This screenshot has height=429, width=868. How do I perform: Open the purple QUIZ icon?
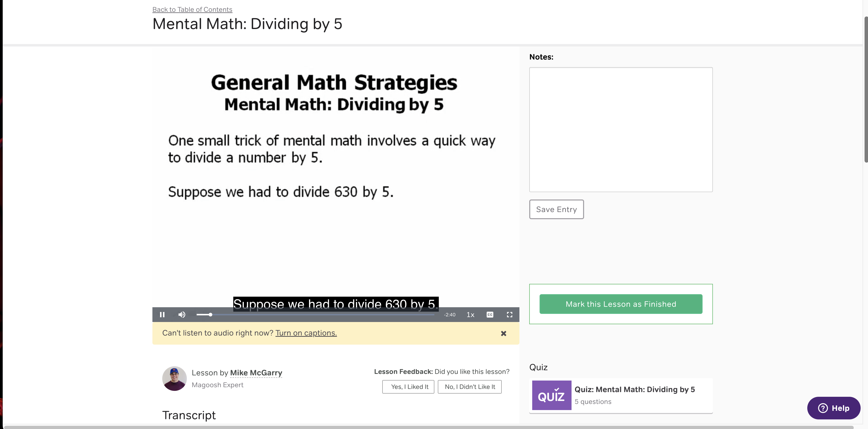[x=551, y=395]
